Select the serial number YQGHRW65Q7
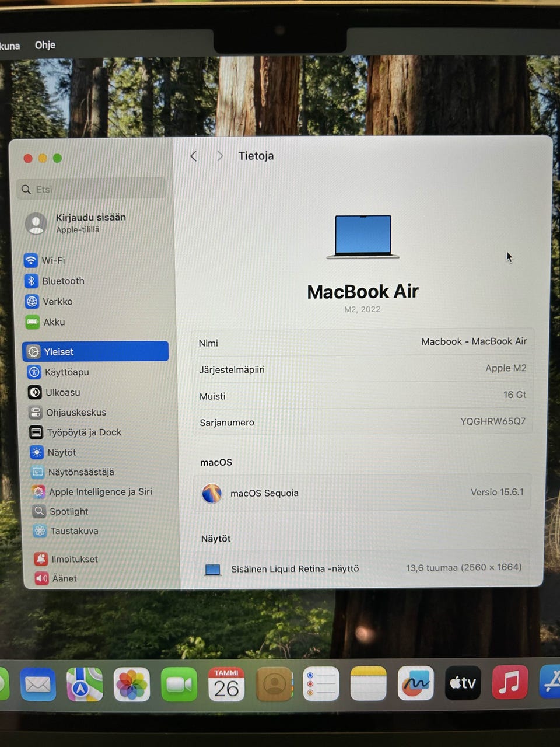 [493, 421]
